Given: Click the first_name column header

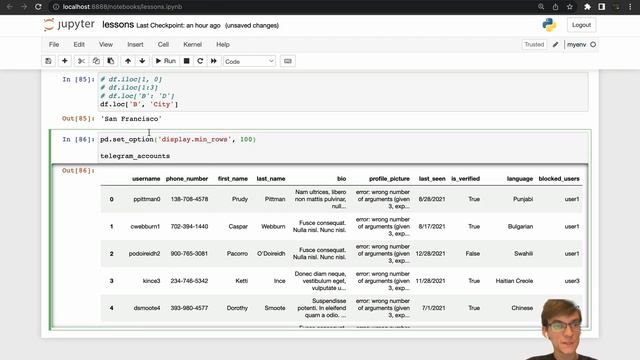Looking at the screenshot, I should (x=233, y=179).
